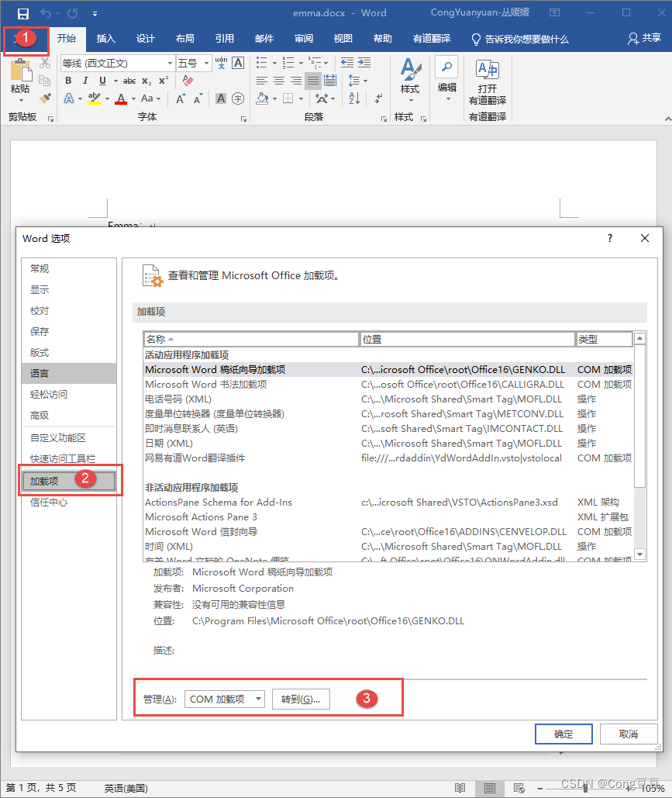Click the Decrease Indent icon
The width and height of the screenshot is (672, 798).
click(347, 63)
